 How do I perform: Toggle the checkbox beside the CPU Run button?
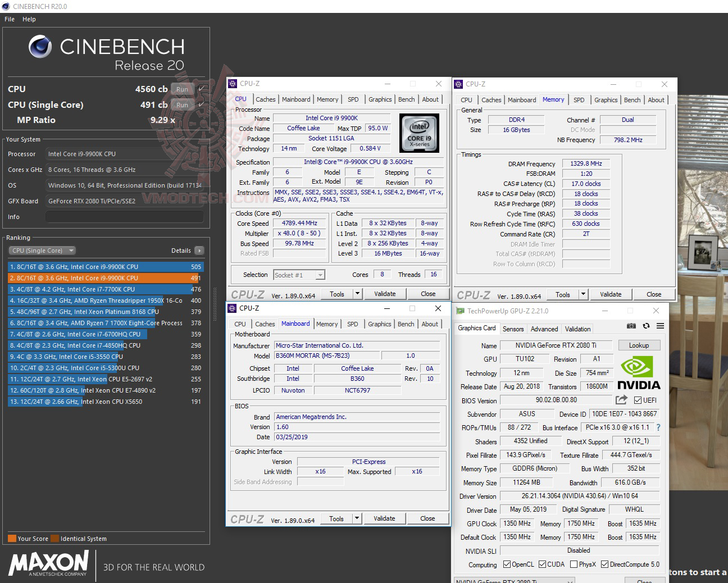201,89
